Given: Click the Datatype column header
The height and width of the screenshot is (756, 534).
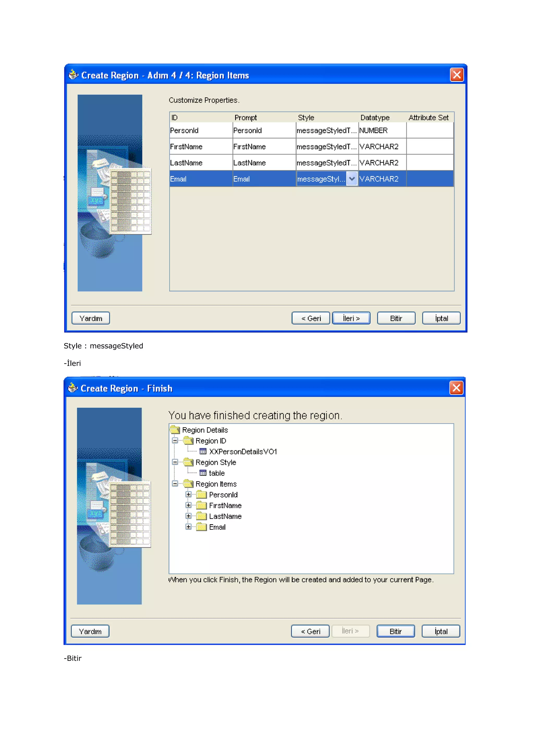Looking at the screenshot, I should 375,118.
